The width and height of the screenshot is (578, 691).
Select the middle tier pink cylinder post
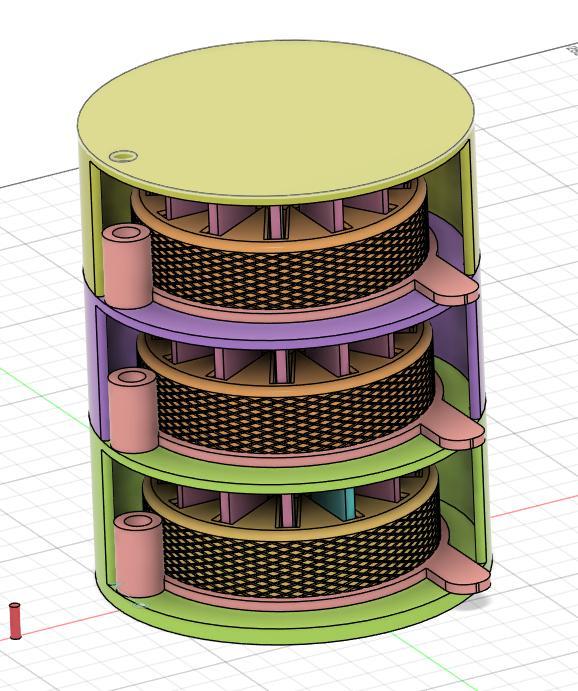132,410
